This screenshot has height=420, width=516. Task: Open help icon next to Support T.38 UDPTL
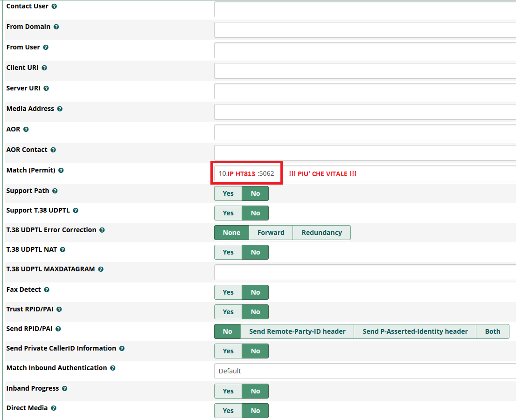click(x=76, y=211)
